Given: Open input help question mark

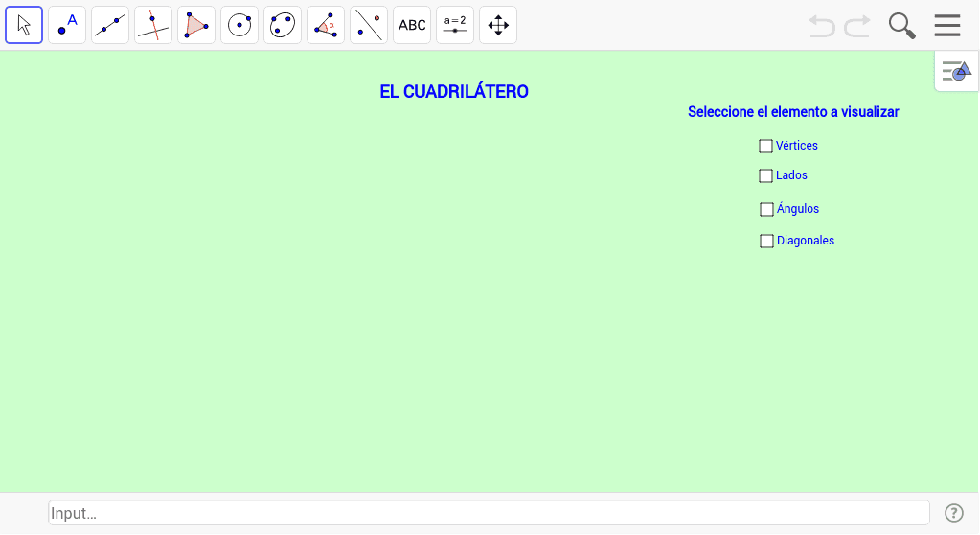Looking at the screenshot, I should point(954,513).
